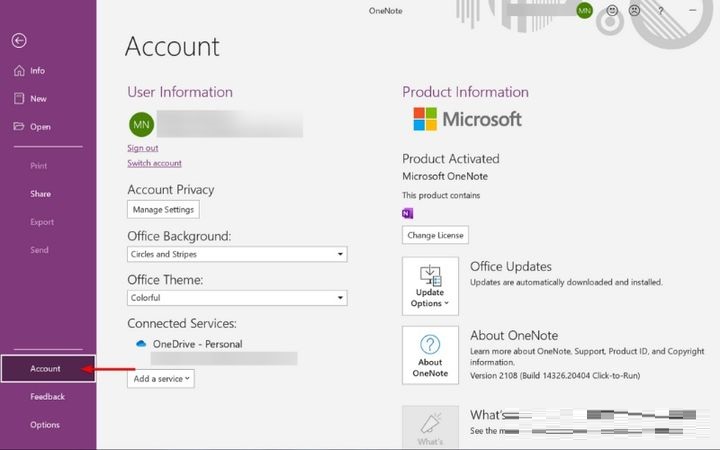Click the Product Activated text

(x=450, y=159)
